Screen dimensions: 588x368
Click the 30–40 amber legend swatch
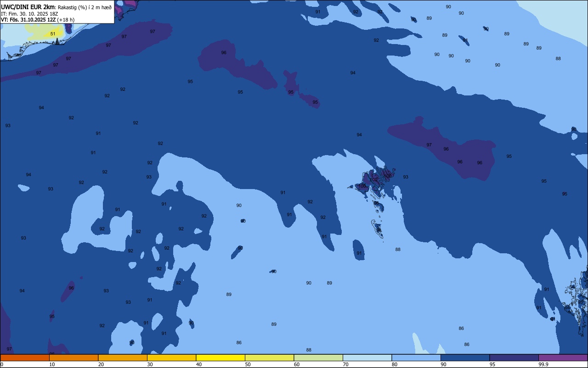pos(171,357)
